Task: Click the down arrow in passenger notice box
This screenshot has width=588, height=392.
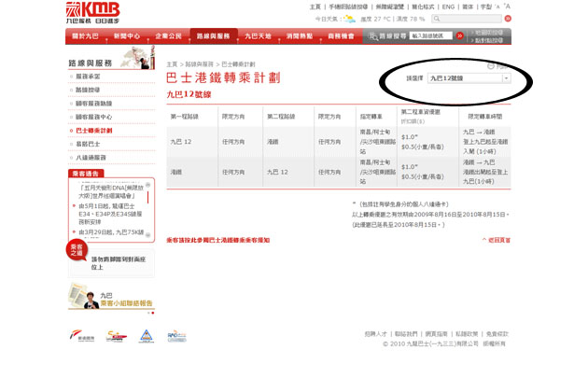Action: (x=148, y=235)
